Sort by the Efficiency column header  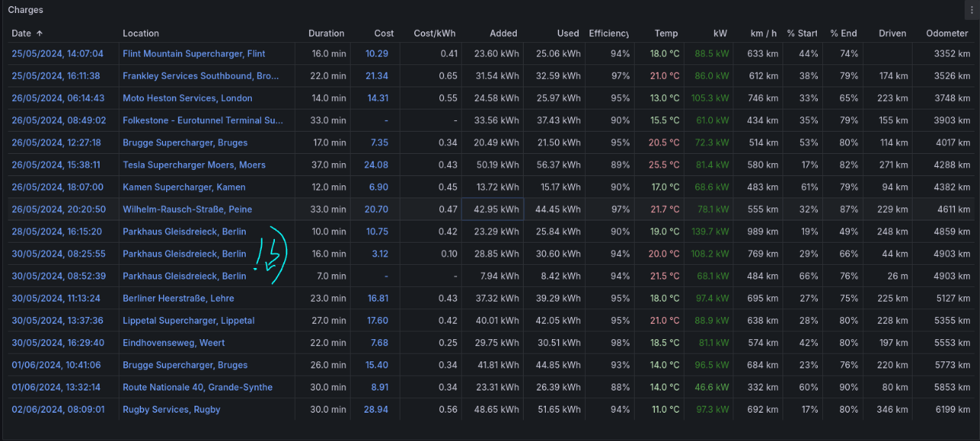(x=609, y=34)
